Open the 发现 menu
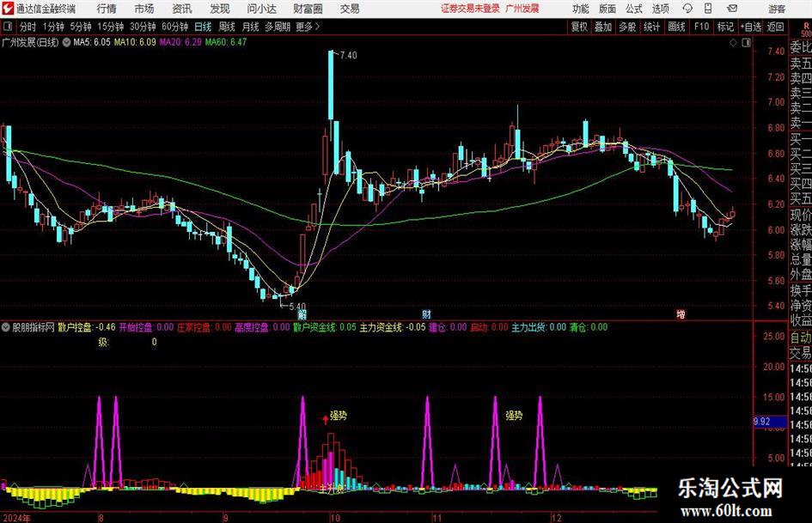Image resolution: width=812 pixels, height=523 pixels. click(x=220, y=9)
